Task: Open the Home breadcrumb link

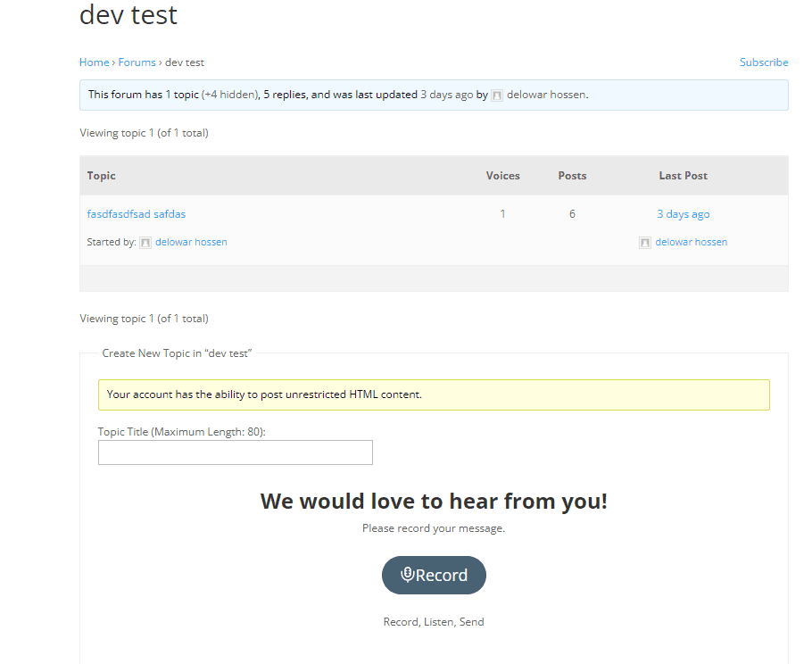Action: pyautogui.click(x=94, y=62)
